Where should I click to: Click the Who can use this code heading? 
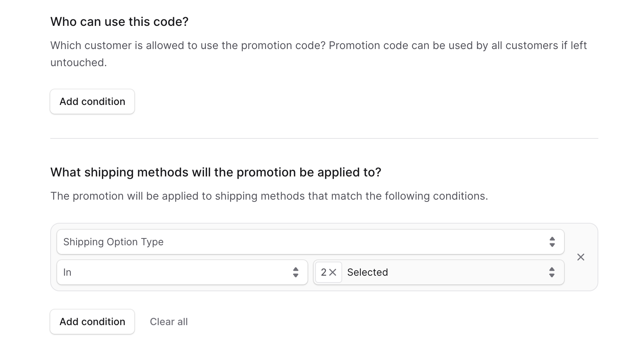[x=119, y=22]
